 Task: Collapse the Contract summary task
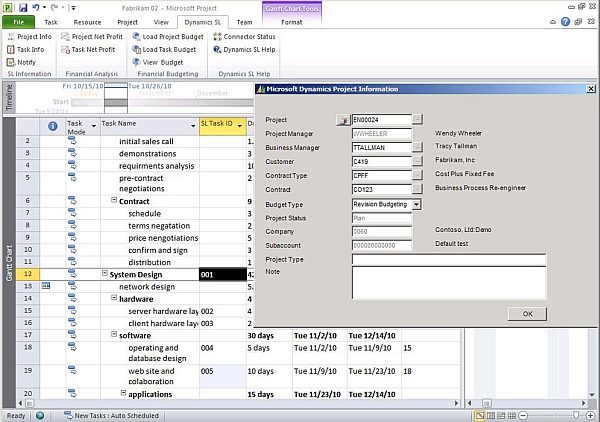(x=114, y=201)
